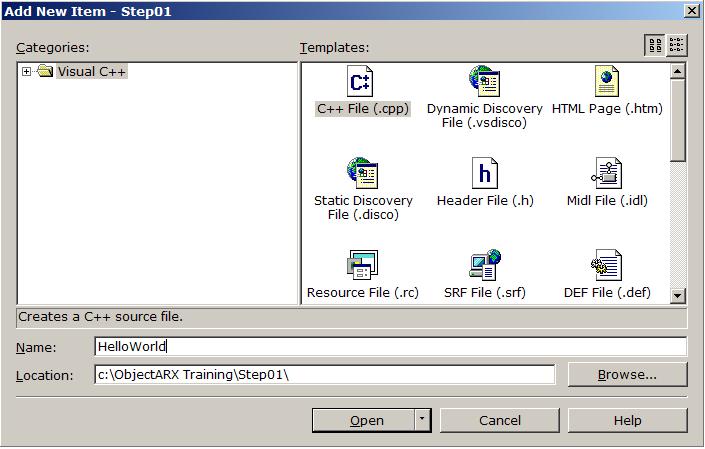Image resolution: width=705 pixels, height=449 pixels.
Task: Select the SRF File (.srf) template icon
Action: [x=485, y=265]
